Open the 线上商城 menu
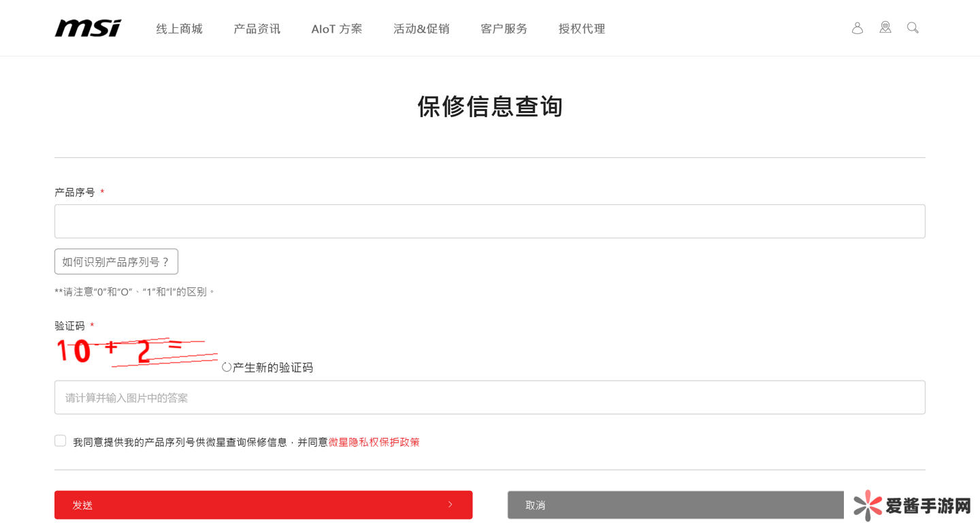980x523 pixels. [179, 29]
